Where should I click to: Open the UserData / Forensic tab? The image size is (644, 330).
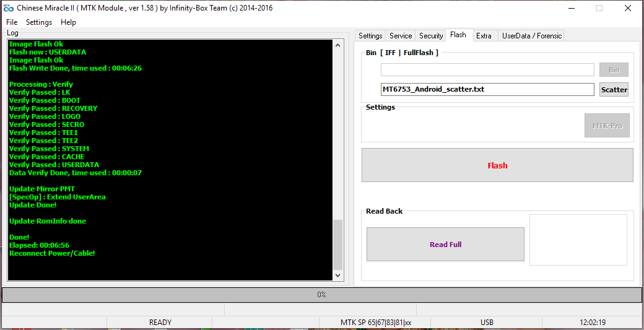(x=532, y=36)
